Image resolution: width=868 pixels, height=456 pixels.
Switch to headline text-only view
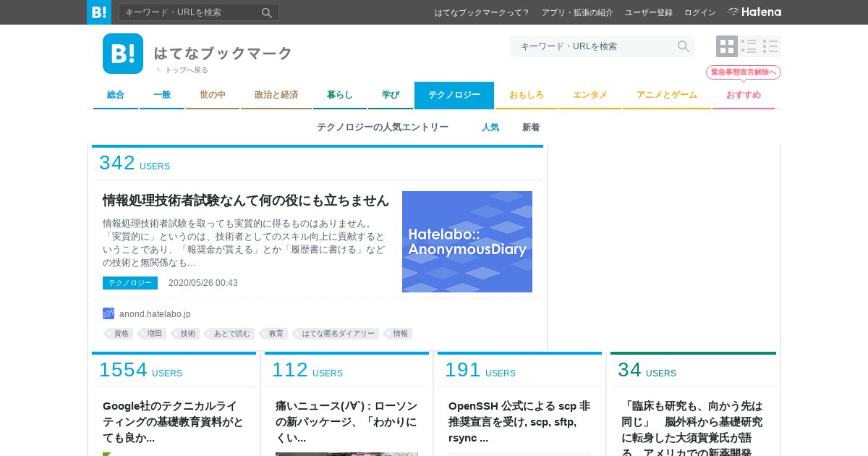point(770,46)
